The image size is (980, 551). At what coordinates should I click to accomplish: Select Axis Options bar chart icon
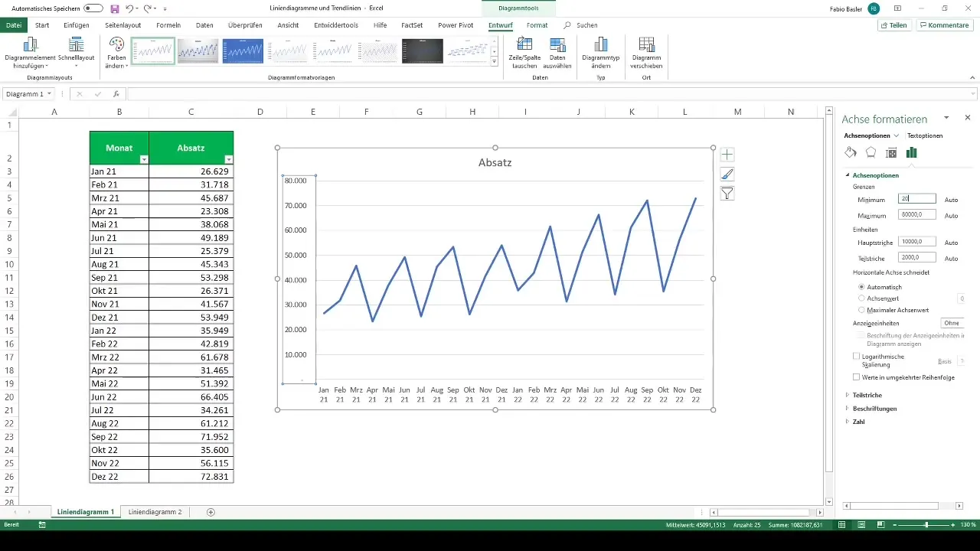[x=911, y=153]
